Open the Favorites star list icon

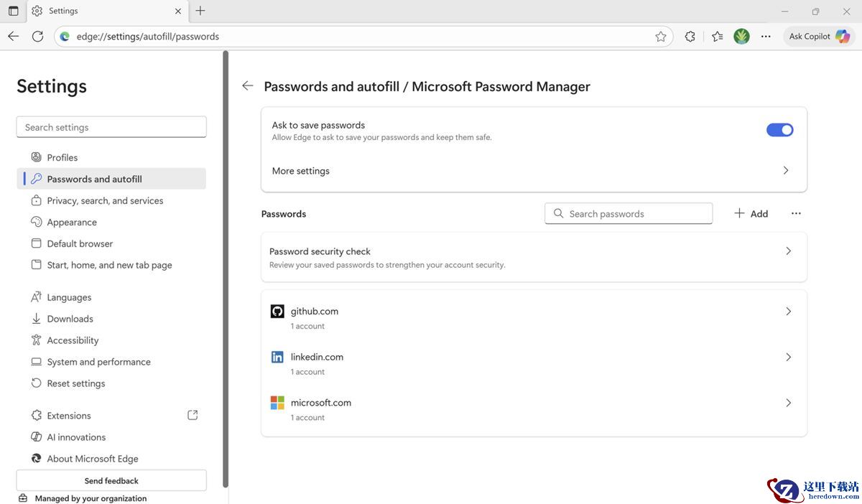pyautogui.click(x=717, y=37)
